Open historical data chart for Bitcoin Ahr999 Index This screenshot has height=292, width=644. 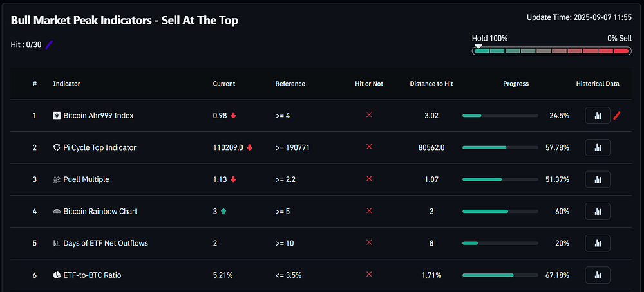598,116
